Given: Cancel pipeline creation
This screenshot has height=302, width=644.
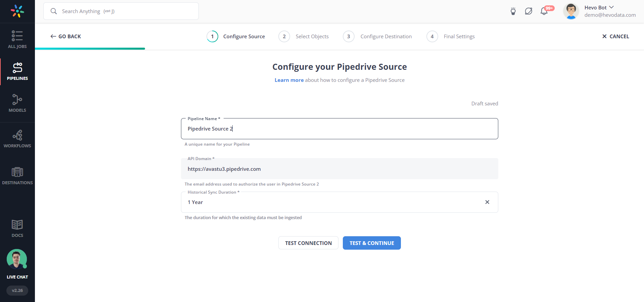Looking at the screenshot, I should click(x=615, y=36).
